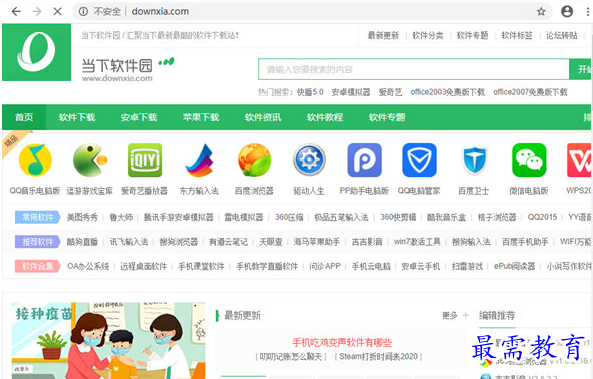Screen dimensions: 593x379
Task: Open the 讯飞输入法 link
Action: (129, 242)
